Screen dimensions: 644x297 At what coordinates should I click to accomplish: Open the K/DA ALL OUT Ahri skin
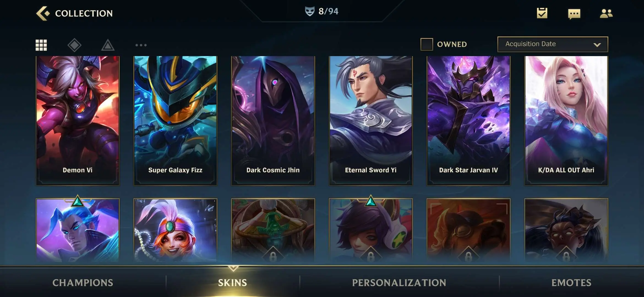566,120
